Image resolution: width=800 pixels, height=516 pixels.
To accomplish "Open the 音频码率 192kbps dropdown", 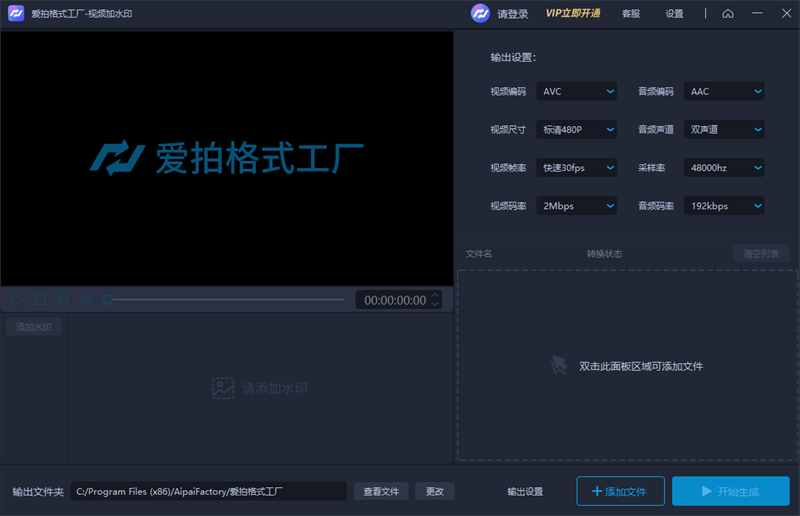I will [724, 206].
